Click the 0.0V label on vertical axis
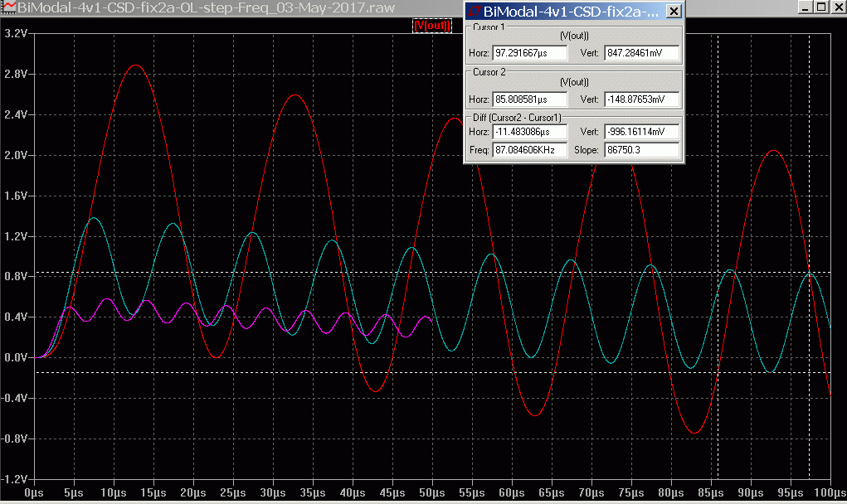847x504 pixels. 16,357
